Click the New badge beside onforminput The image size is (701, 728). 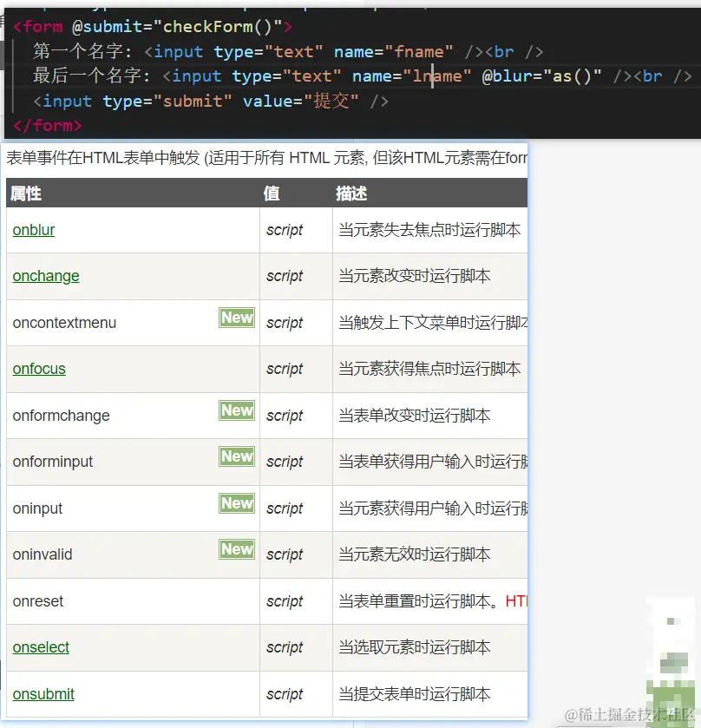pos(237,456)
